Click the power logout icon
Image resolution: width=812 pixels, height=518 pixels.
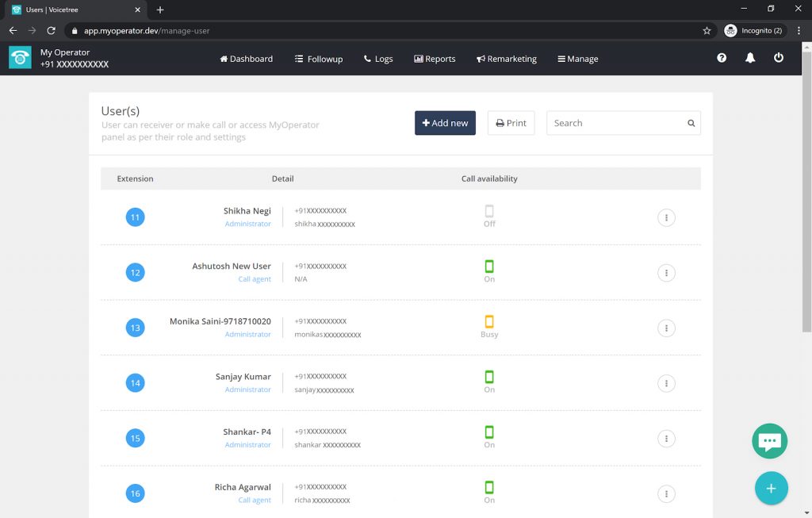pos(778,58)
